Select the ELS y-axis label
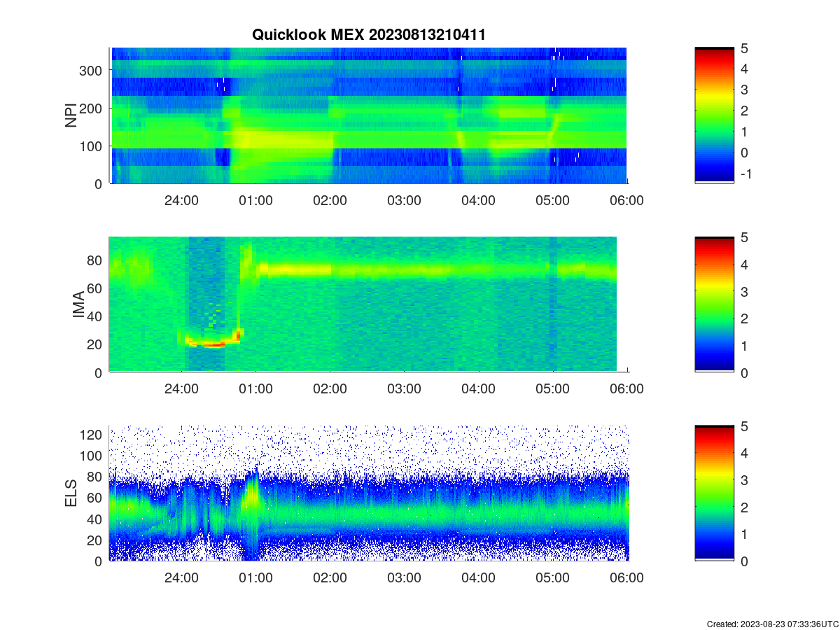Image resolution: width=840 pixels, height=630 pixels. pos(71,493)
